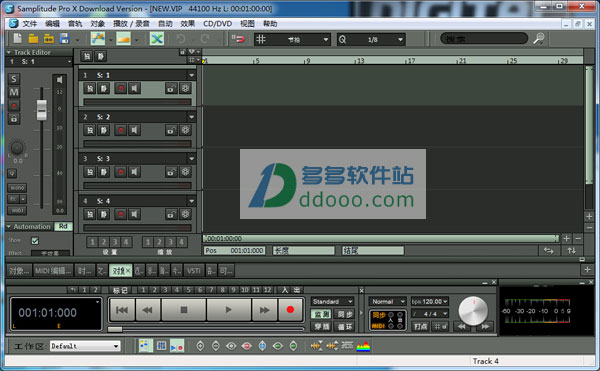The image size is (600, 371).
Task: Click rewind to start transport button
Action: (122, 309)
